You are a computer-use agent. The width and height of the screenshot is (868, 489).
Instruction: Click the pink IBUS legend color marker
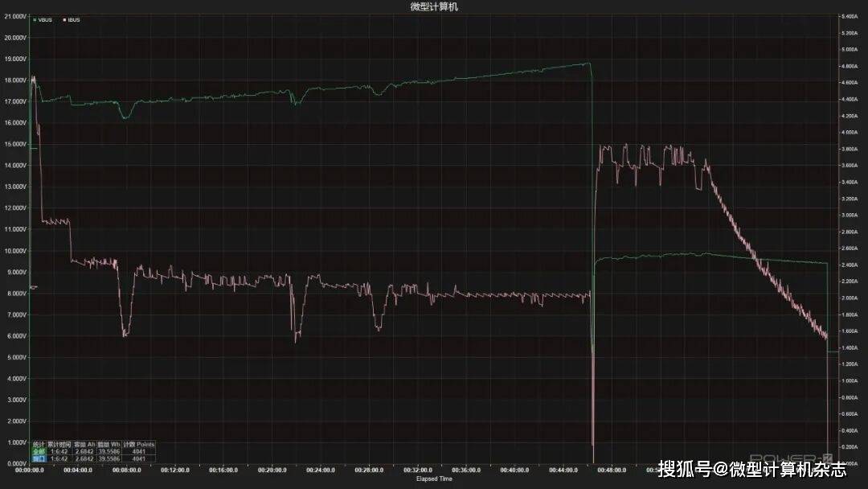click(x=63, y=19)
